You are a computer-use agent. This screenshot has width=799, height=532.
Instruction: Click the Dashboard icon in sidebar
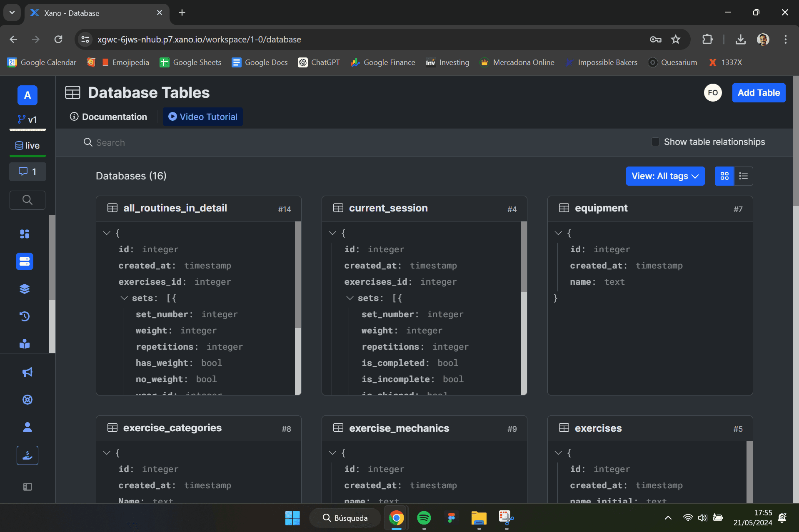pos(25,234)
